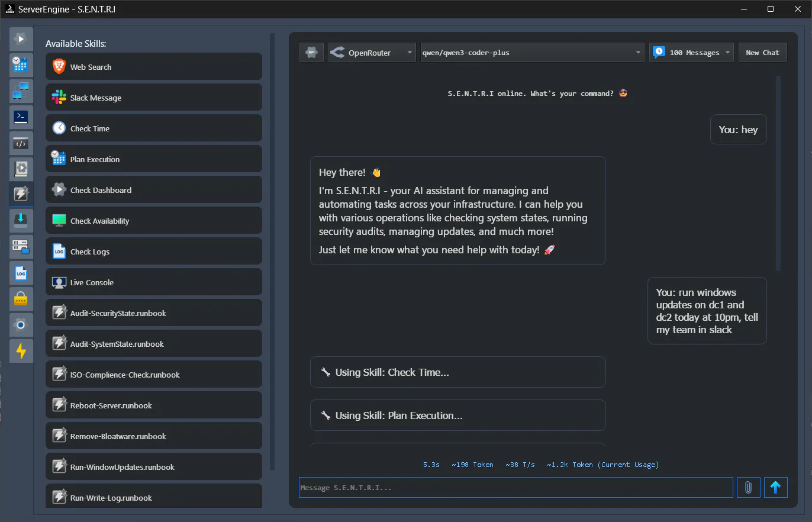Open the calendar scheduler icon in the left sidebar
This screenshot has height=522, width=812.
click(21, 65)
